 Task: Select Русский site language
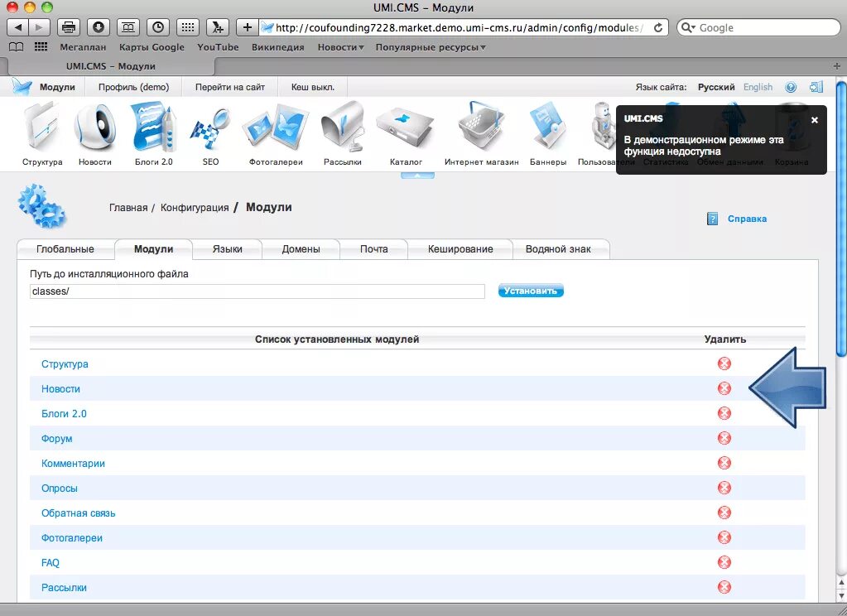(x=716, y=87)
